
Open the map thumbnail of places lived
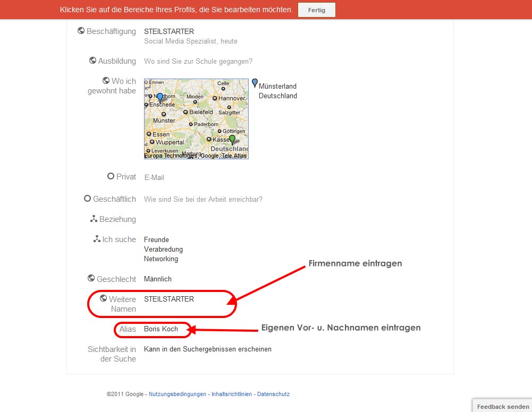(x=197, y=119)
